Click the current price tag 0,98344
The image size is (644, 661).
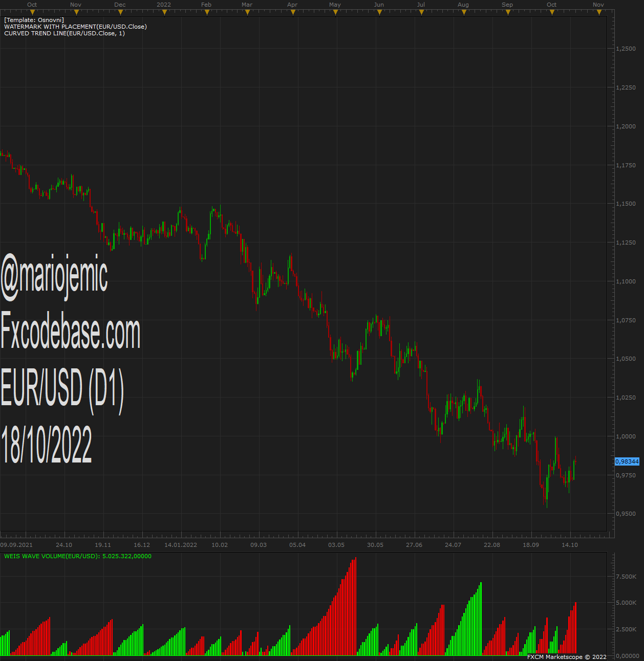627,461
